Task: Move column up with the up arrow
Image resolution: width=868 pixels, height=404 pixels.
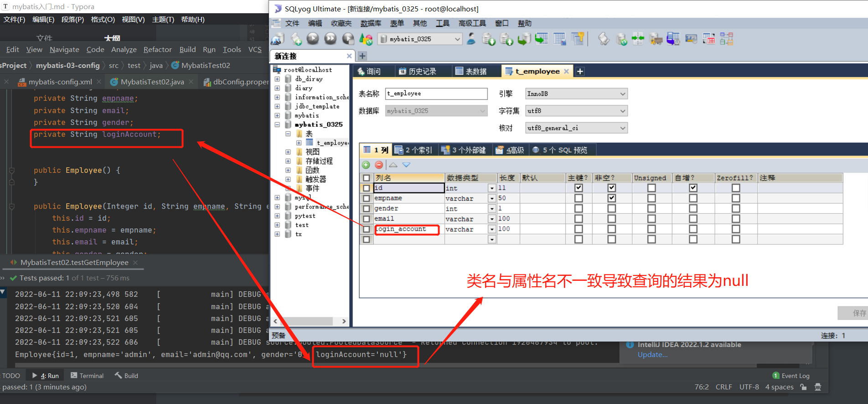Action: 393,165
